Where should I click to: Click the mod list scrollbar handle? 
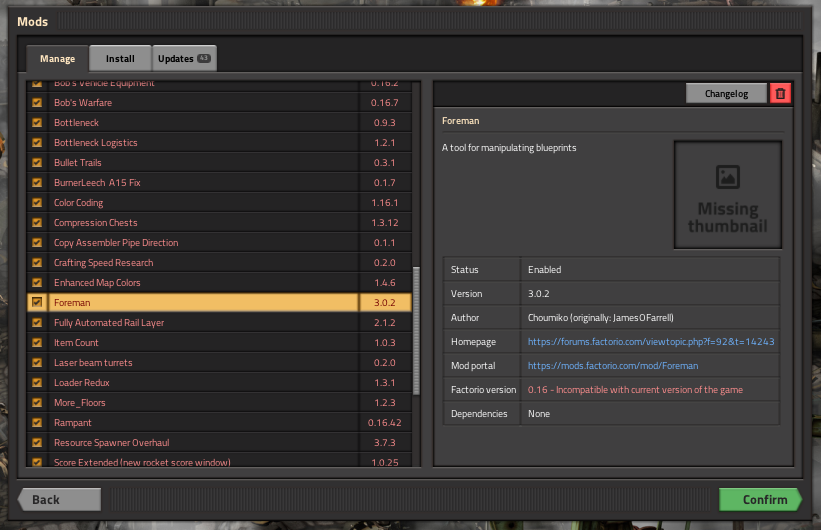point(416,330)
